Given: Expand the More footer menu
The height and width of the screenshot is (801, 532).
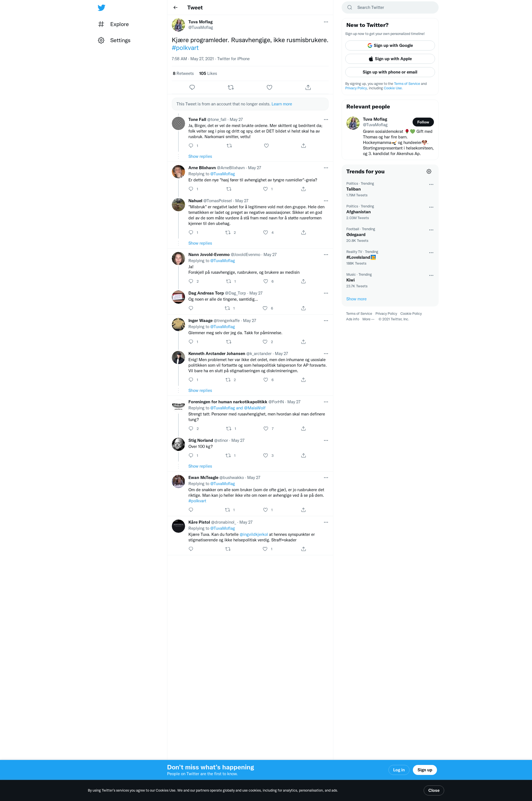Looking at the screenshot, I should point(368,319).
